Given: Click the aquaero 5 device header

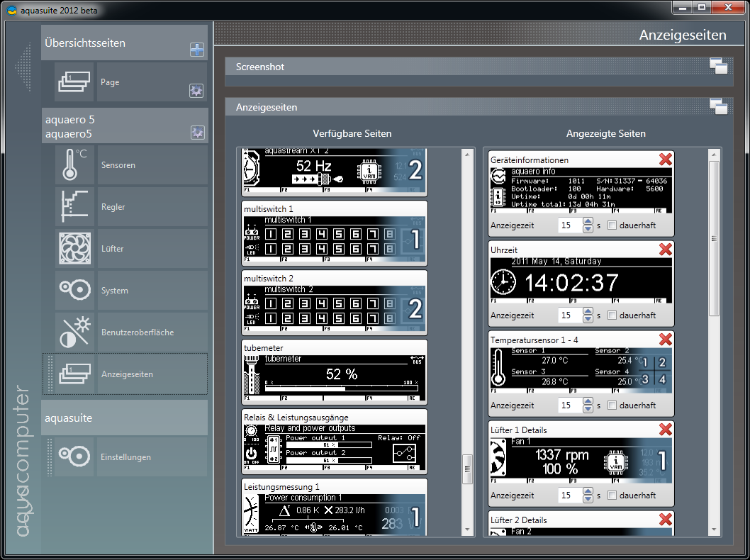Looking at the screenshot, I should coord(124,125).
